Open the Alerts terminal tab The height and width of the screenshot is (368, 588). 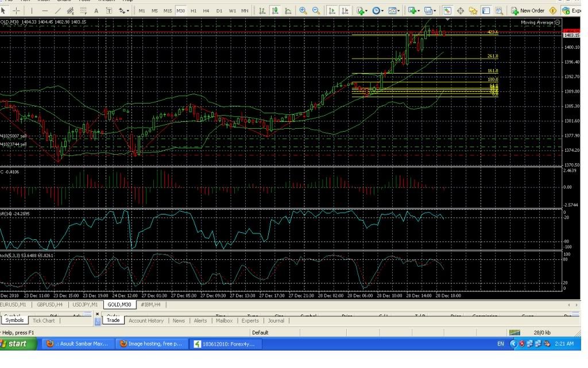200,321
